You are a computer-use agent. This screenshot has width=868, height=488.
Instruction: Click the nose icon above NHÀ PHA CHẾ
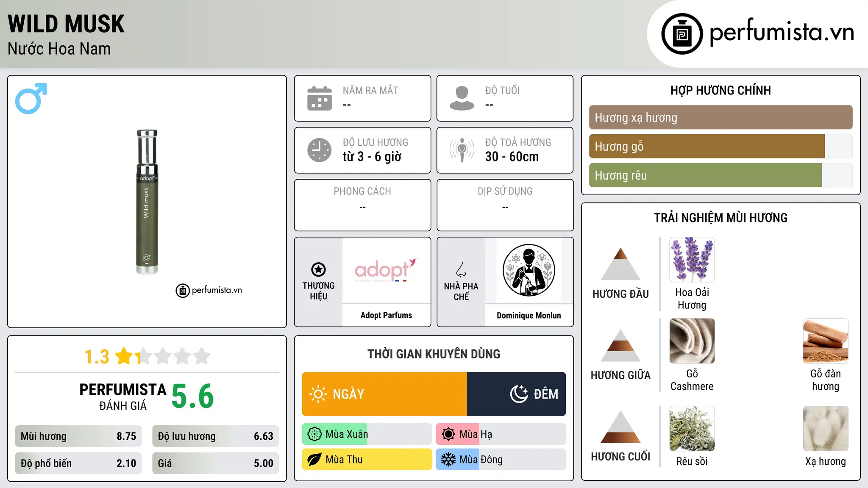(461, 269)
